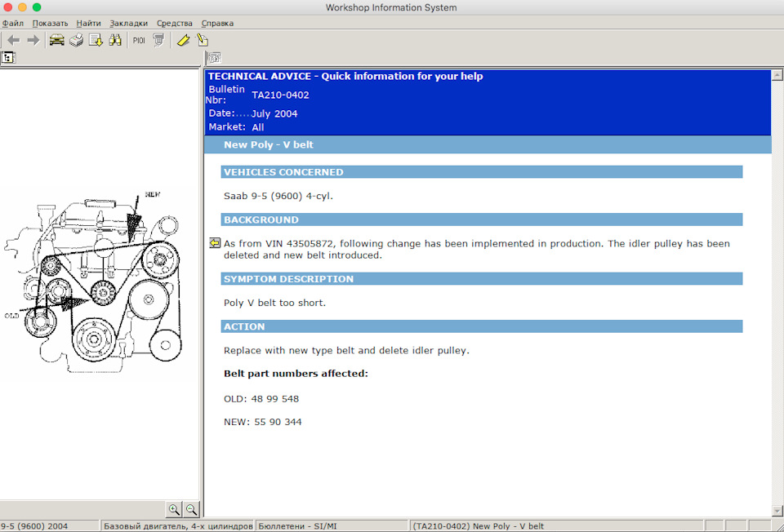The width and height of the screenshot is (784, 532).
Task: Click the date July 2004
Action: pyautogui.click(x=274, y=114)
